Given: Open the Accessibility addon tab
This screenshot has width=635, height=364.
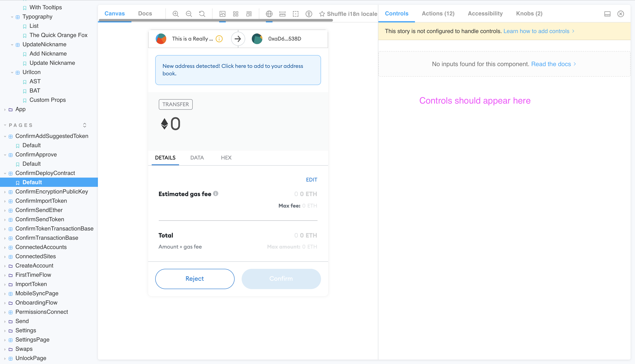Looking at the screenshot, I should coord(485,13).
